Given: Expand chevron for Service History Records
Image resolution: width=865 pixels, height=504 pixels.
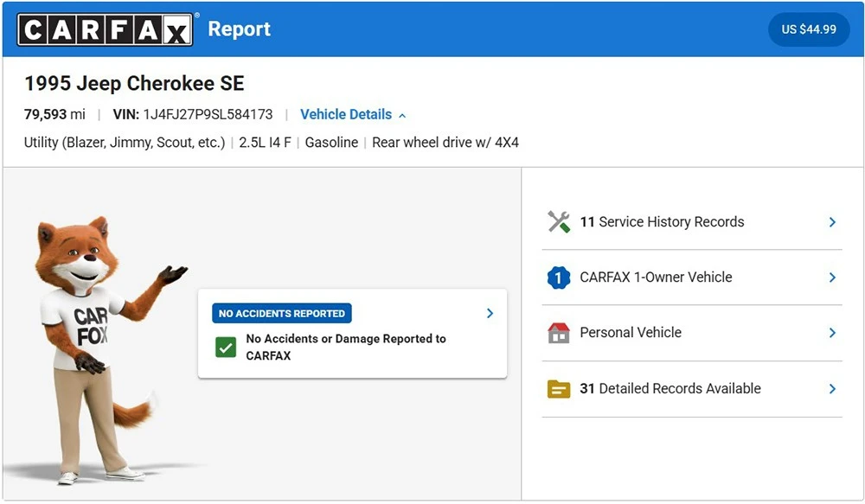Looking at the screenshot, I should (832, 222).
